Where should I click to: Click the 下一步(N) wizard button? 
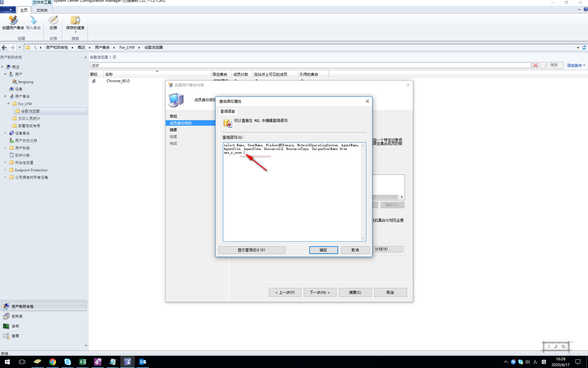[x=320, y=292]
